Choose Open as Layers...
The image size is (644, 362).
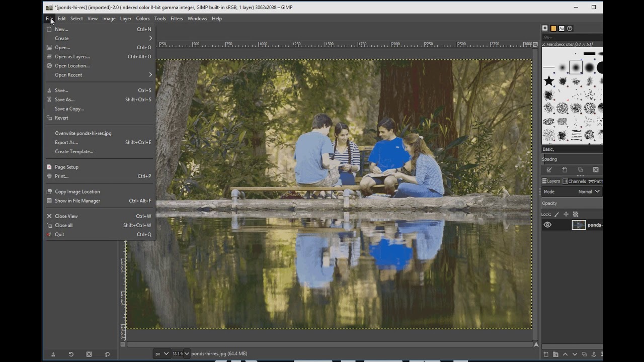click(x=100, y=57)
